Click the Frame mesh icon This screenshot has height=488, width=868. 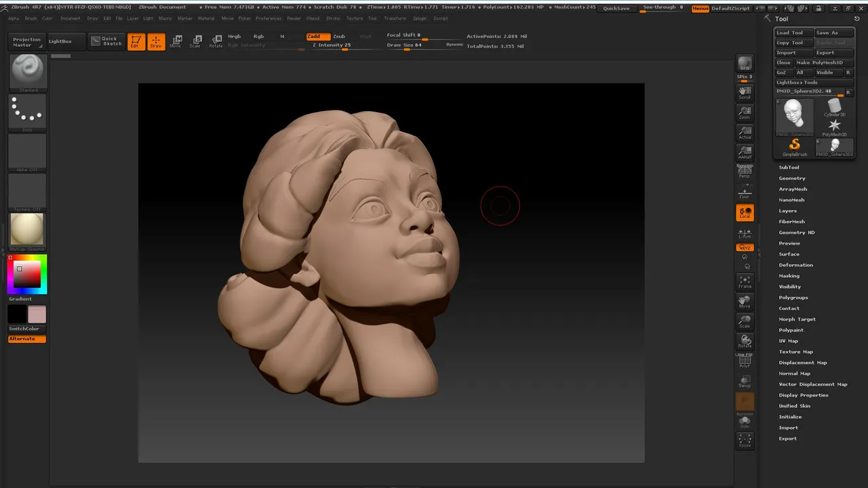pyautogui.click(x=745, y=282)
